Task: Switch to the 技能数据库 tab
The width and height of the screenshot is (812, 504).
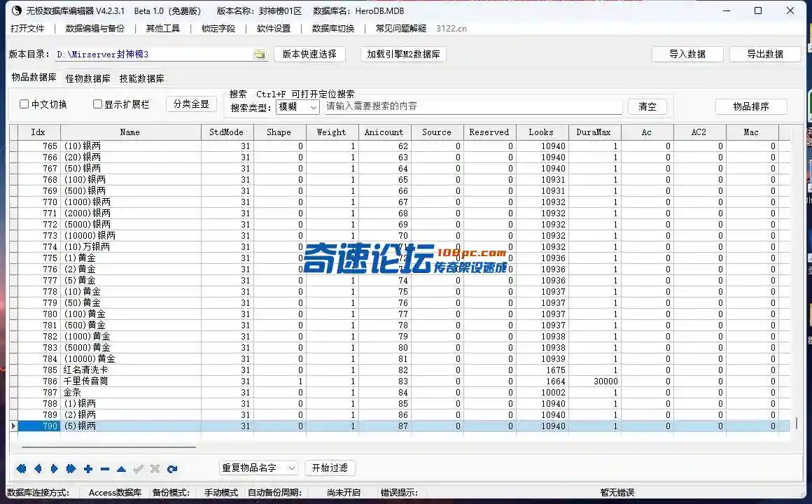Action: pyautogui.click(x=142, y=78)
